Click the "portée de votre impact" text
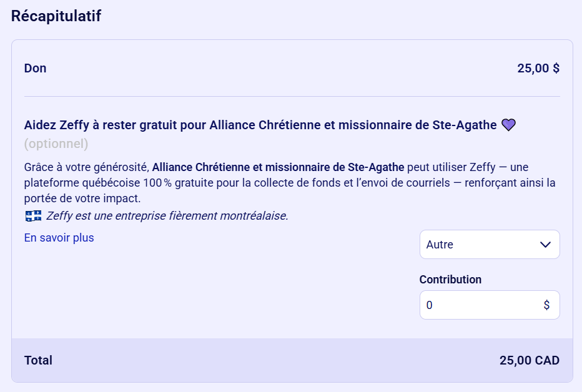582x392 pixels. click(x=82, y=198)
